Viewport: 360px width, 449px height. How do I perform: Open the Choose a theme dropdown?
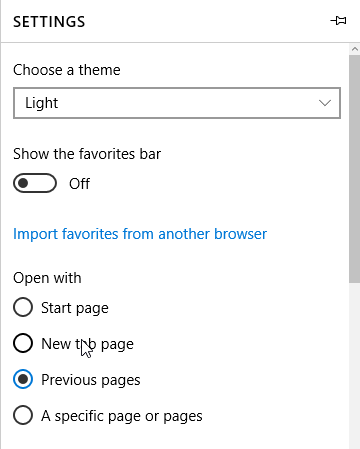point(177,103)
